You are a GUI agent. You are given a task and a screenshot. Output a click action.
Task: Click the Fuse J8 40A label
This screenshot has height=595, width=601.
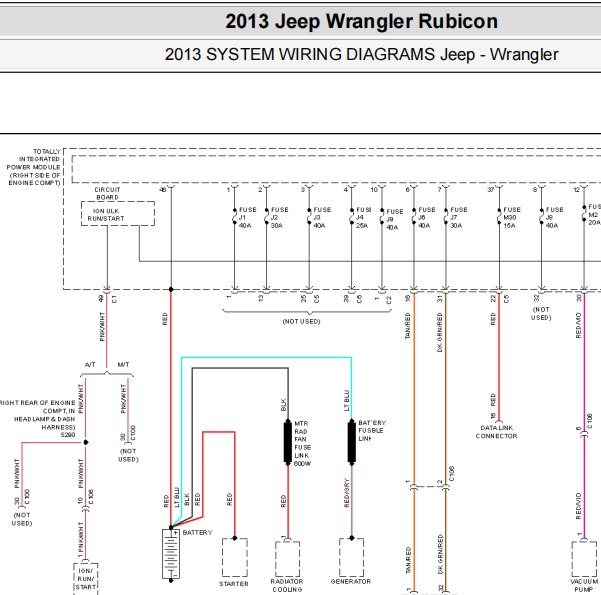click(x=554, y=217)
